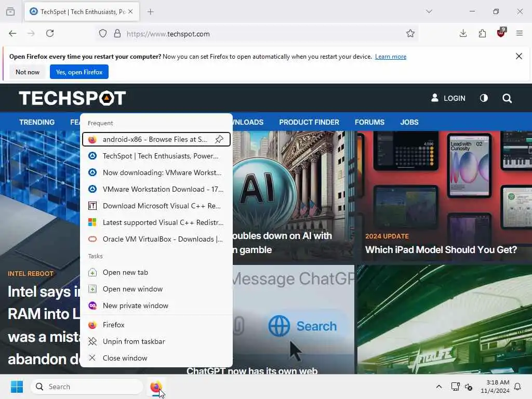Viewport: 532px width, 399px height.
Task: Follow the Learn more link
Action: [391, 56]
